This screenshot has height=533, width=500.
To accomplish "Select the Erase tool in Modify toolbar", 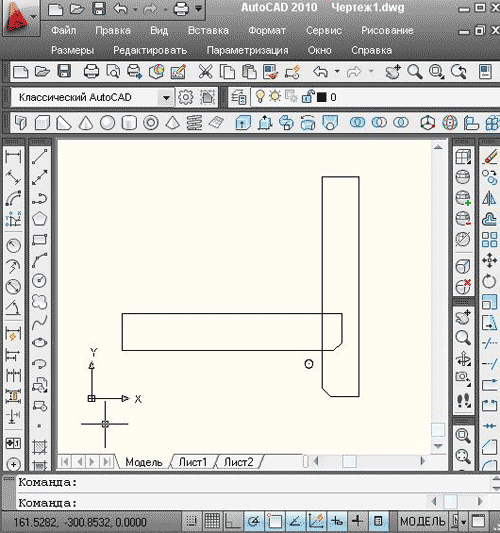I will [x=490, y=157].
